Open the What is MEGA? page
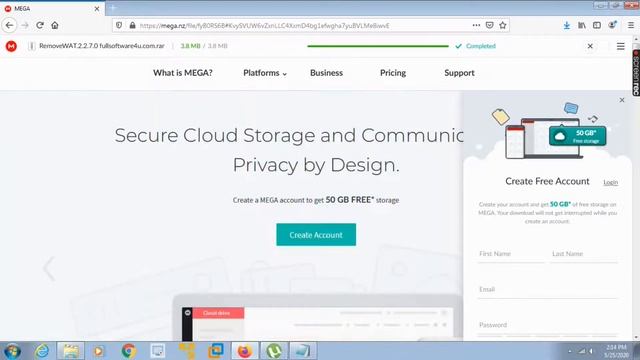 coord(183,73)
